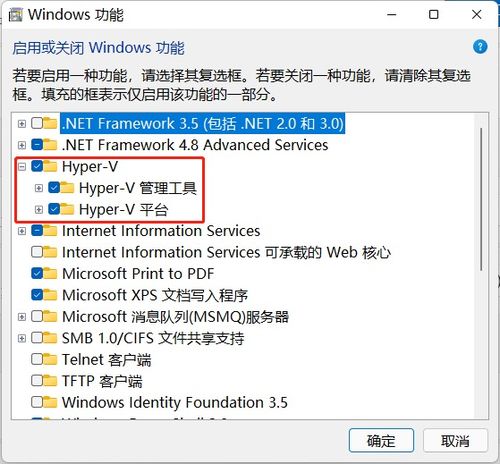
Task: Click the Windows Features title bar icon
Action: 15,15
